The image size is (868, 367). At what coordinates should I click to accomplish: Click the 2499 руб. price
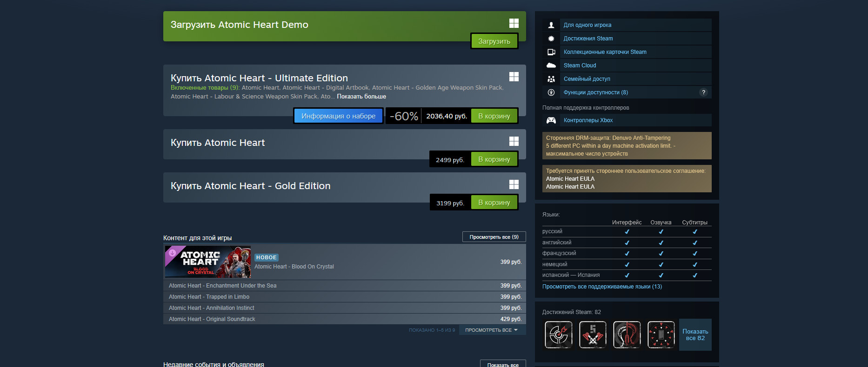pos(450,160)
